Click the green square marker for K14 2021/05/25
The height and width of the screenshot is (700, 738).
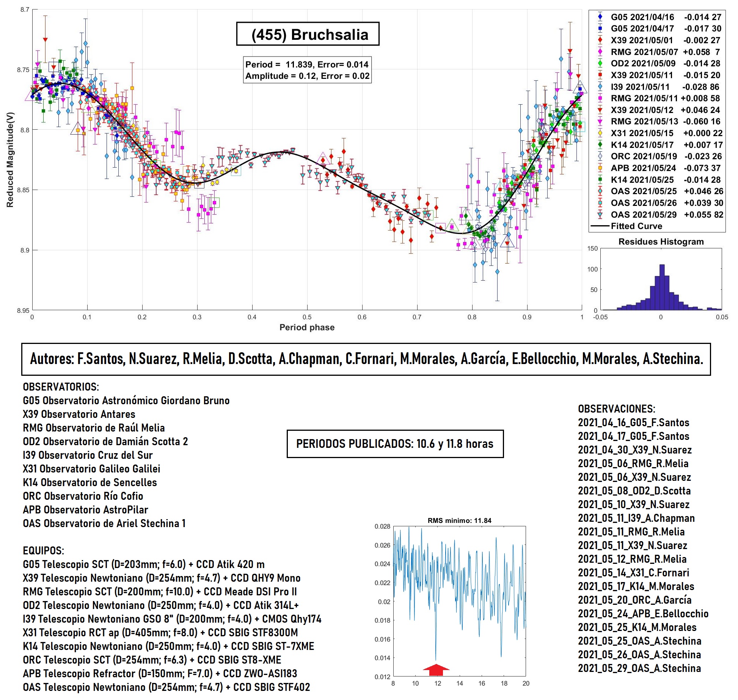pos(600,179)
